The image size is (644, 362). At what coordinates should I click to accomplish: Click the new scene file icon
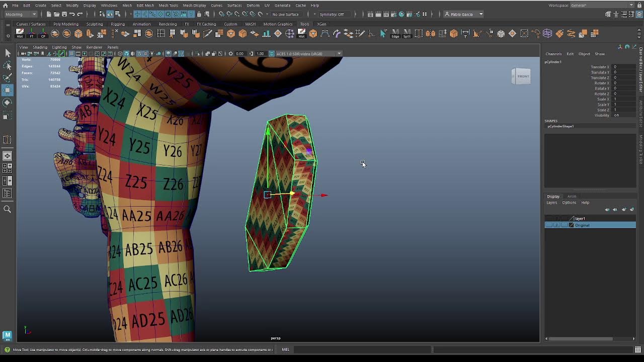pyautogui.click(x=49, y=14)
